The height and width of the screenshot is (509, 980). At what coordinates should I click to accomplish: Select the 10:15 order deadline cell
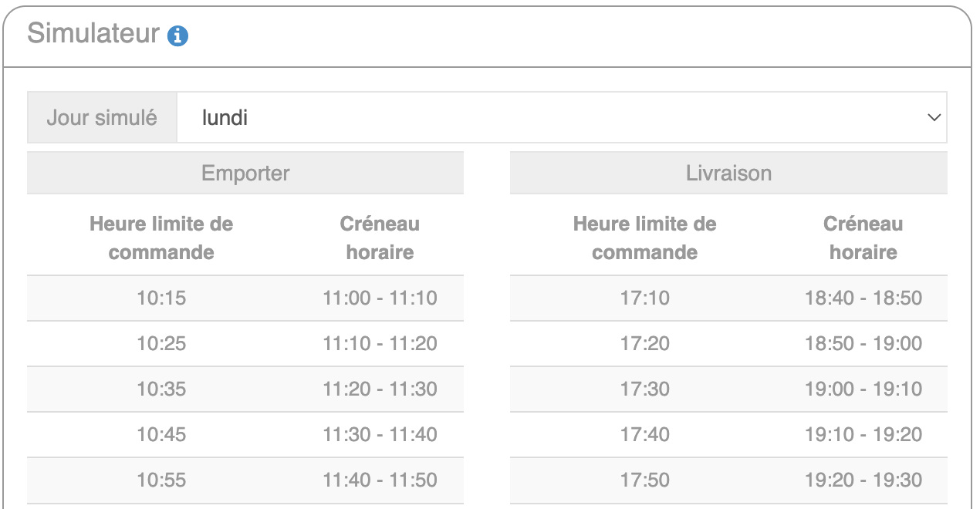[x=161, y=298]
